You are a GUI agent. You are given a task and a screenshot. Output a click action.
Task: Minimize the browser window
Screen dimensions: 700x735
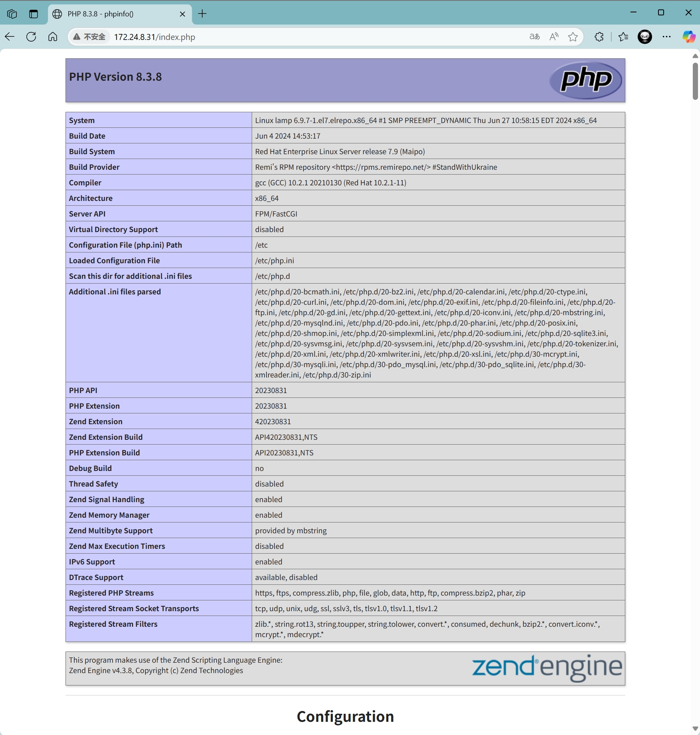pyautogui.click(x=634, y=12)
